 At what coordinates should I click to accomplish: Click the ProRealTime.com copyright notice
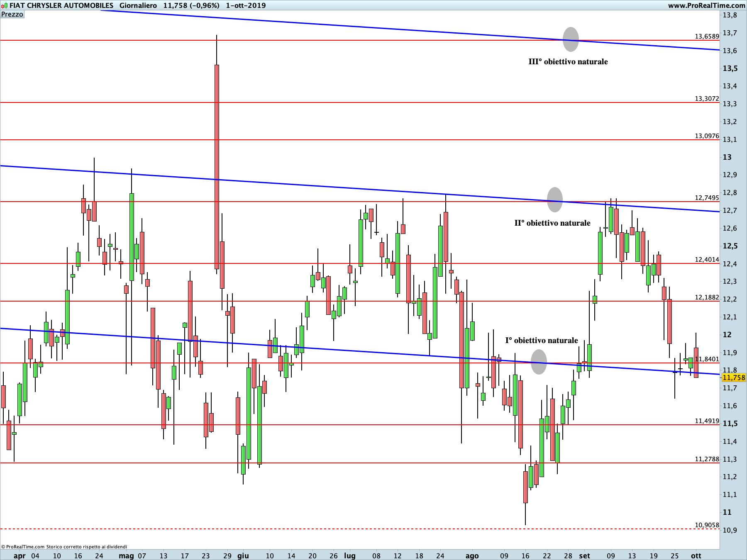click(x=64, y=547)
